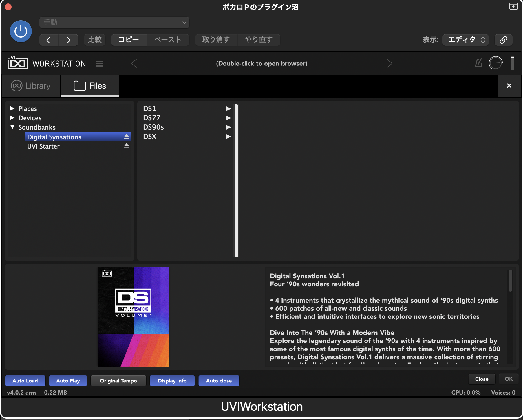Toggle the Auto Play option

click(68, 381)
